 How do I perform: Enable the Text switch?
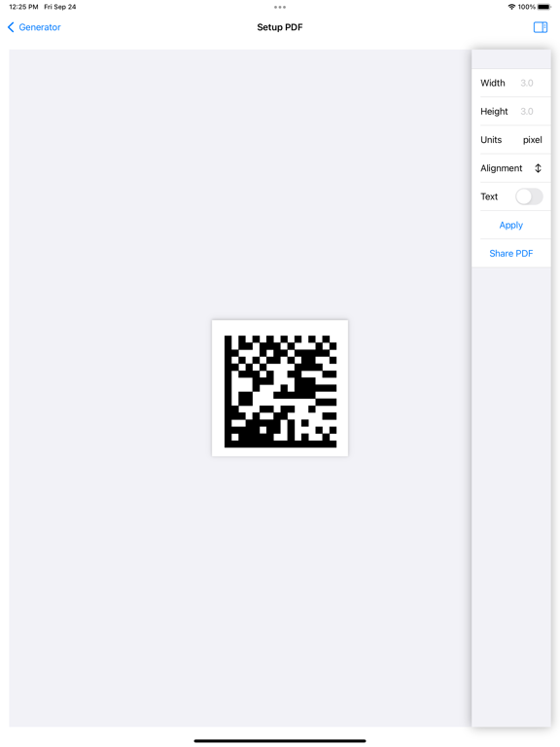point(529,196)
